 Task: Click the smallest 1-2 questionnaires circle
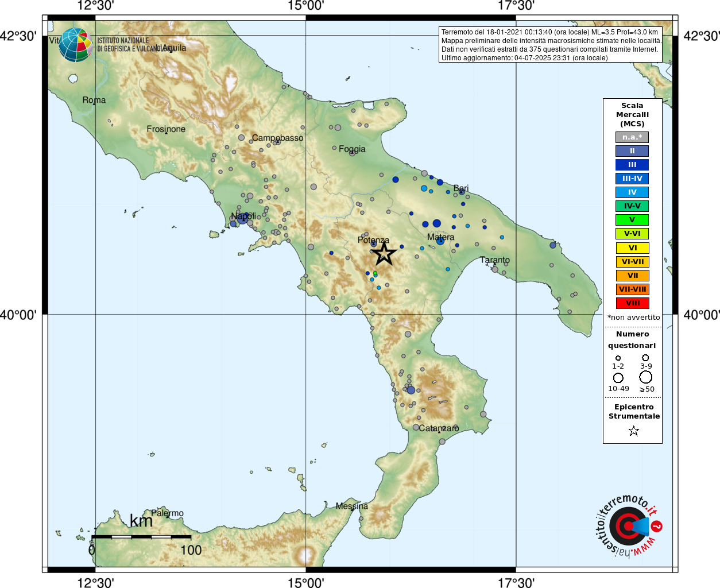point(618,358)
